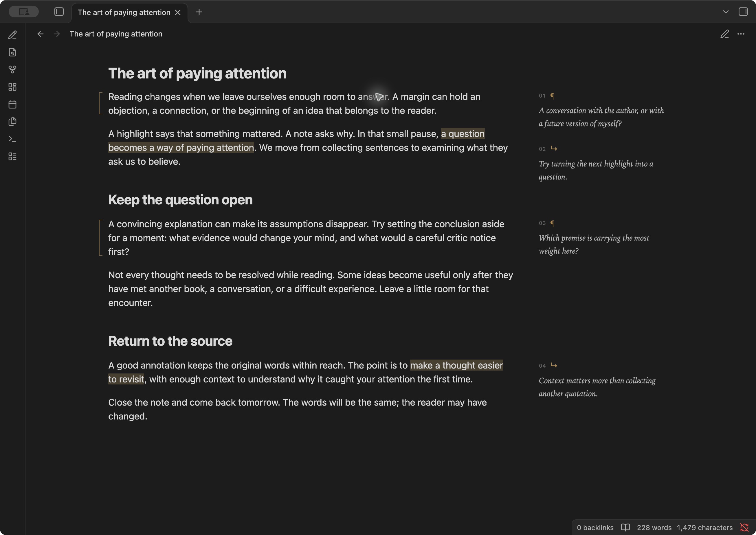Viewport: 756px width, 535px height.
Task: Add a new tab with the plus icon
Action: [x=199, y=12]
